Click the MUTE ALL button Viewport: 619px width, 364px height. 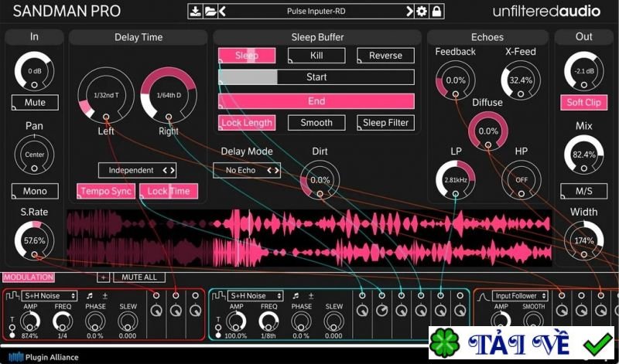[x=139, y=277]
